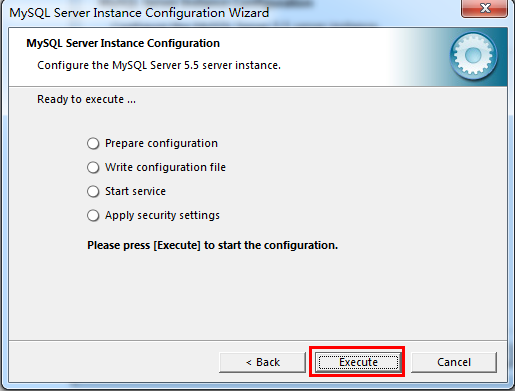This screenshot has width=516, height=392.
Task: Click the Execute button
Action: point(358,362)
